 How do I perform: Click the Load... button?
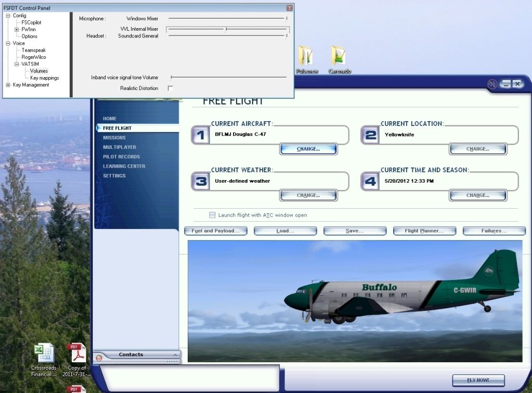click(x=285, y=231)
